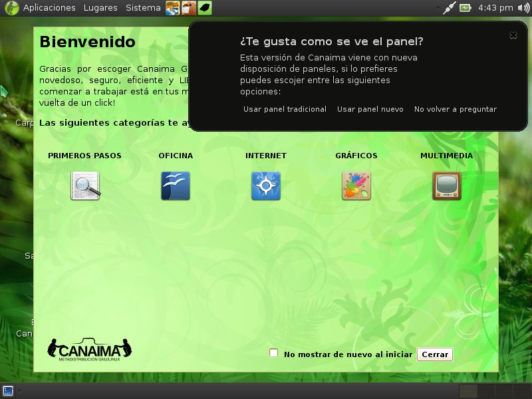Open the Sistema menu

coord(143,8)
